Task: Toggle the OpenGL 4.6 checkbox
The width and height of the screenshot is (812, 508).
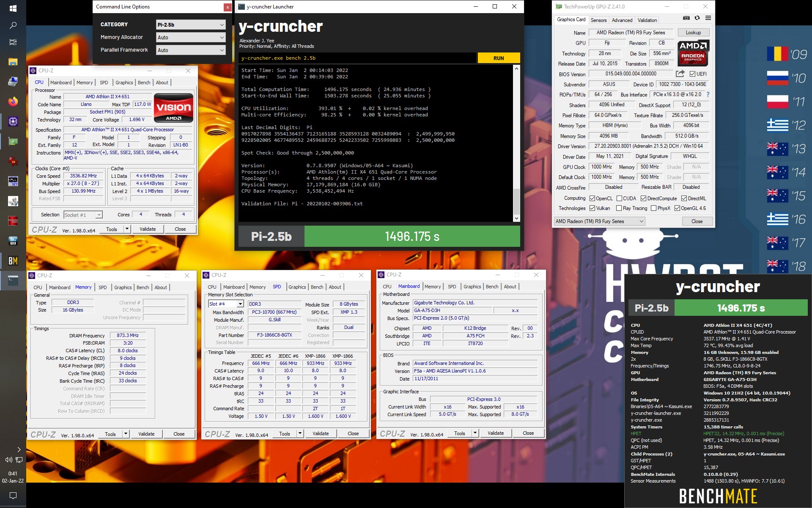Action: (x=677, y=208)
